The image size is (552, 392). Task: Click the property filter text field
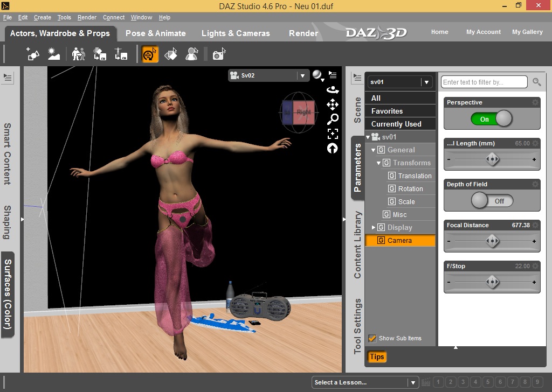[x=484, y=82]
